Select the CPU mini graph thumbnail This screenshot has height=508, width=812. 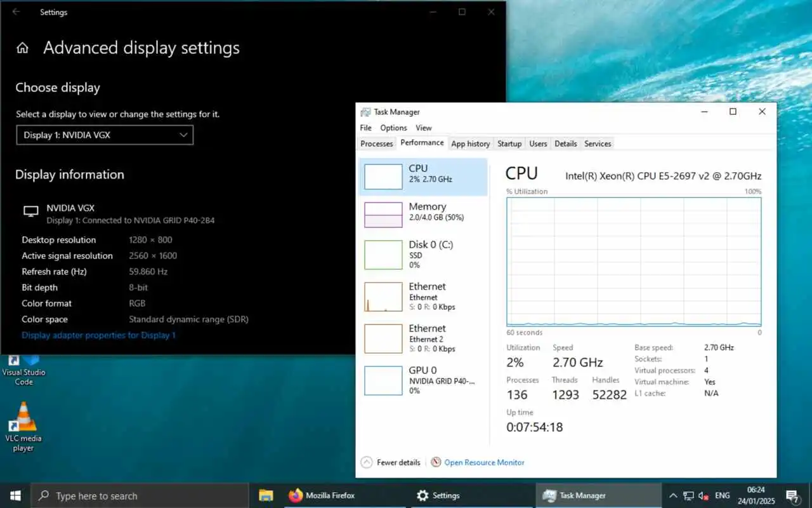pos(383,177)
